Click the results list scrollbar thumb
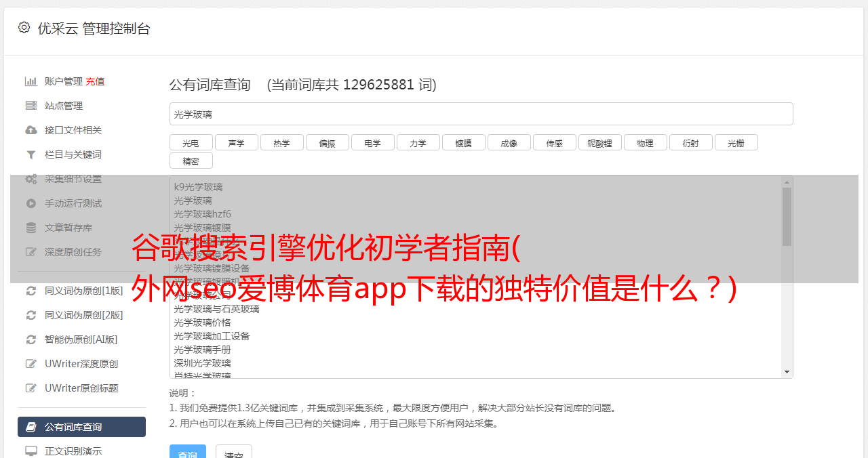Image resolution: width=868 pixels, height=458 pixels. (x=787, y=217)
